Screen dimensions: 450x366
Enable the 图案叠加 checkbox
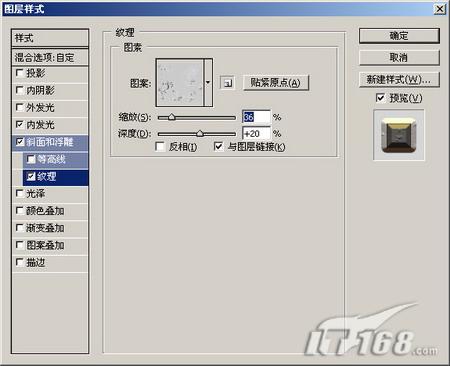(x=19, y=245)
